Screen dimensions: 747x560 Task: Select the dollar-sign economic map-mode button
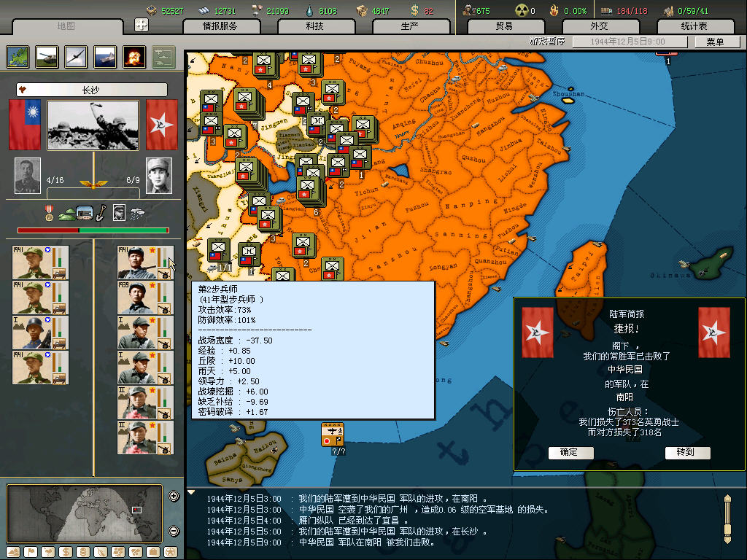pos(66,552)
